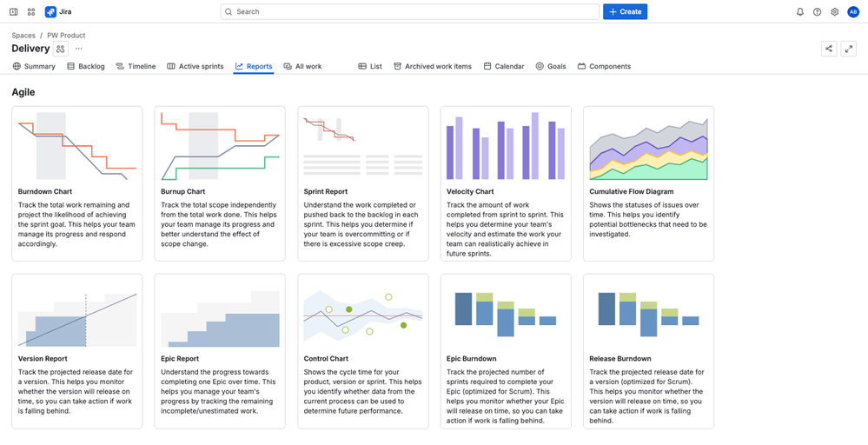Click the Burndown Chart title
Screen dimensions: 868x445
[45, 191]
